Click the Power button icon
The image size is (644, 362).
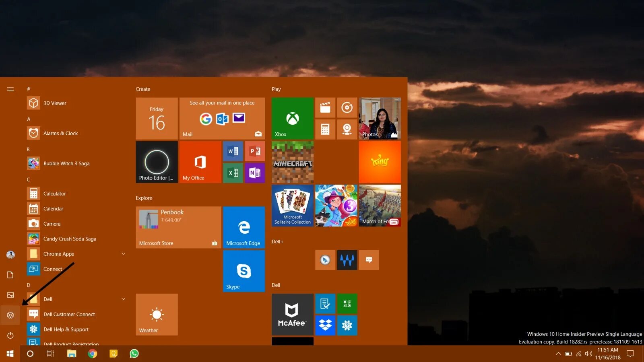click(x=10, y=335)
